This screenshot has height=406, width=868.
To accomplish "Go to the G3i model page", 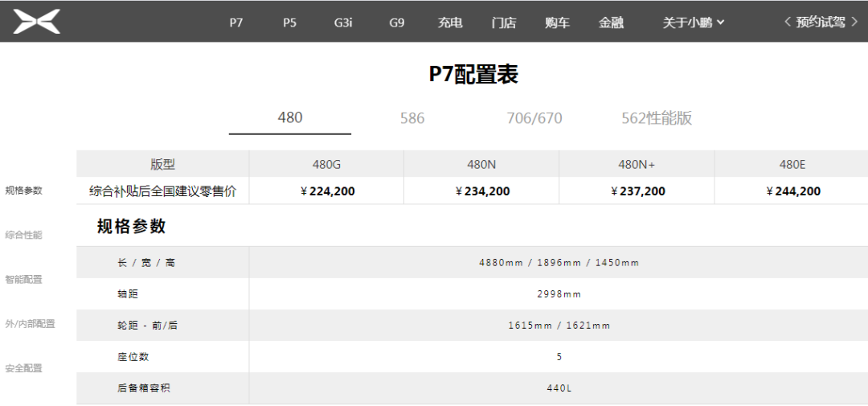I will point(343,23).
